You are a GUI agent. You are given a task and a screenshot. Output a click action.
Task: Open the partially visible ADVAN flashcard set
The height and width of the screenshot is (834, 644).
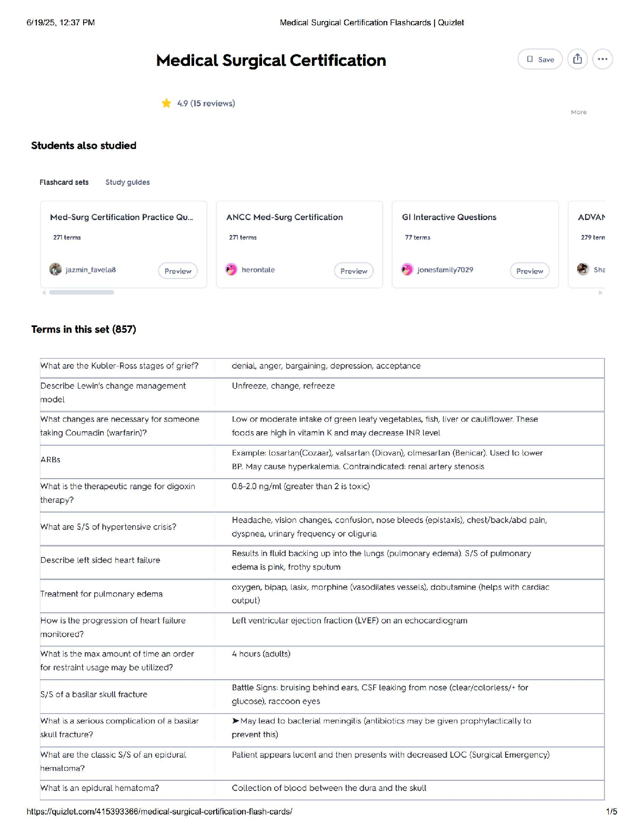pos(591,217)
